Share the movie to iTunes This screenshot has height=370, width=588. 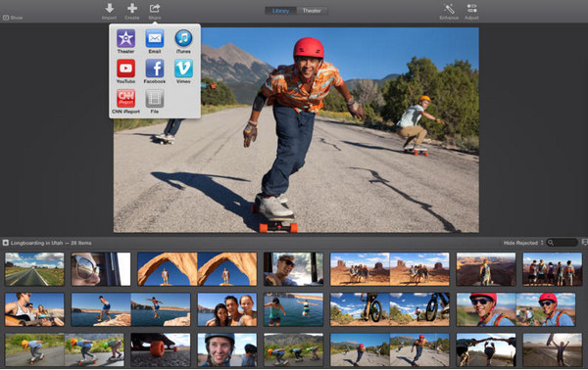(183, 38)
